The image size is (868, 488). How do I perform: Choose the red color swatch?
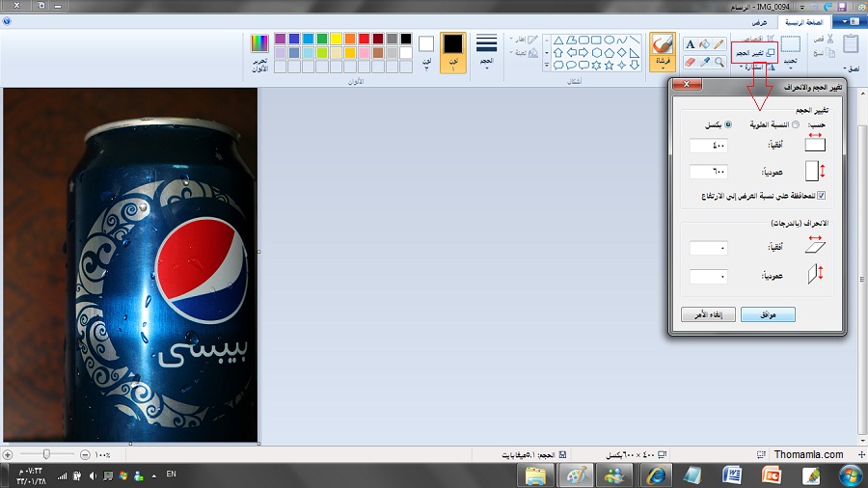(364, 39)
